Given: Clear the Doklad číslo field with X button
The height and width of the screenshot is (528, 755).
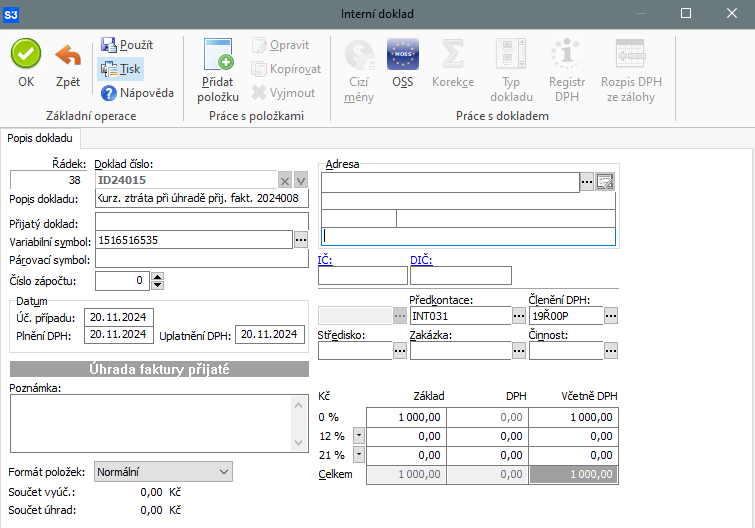Looking at the screenshot, I should click(x=284, y=181).
